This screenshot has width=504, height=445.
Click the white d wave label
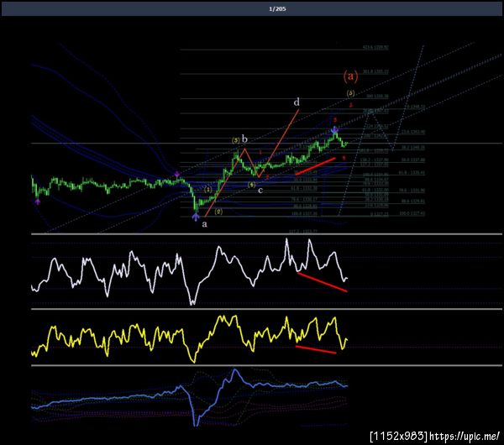pyautogui.click(x=297, y=102)
